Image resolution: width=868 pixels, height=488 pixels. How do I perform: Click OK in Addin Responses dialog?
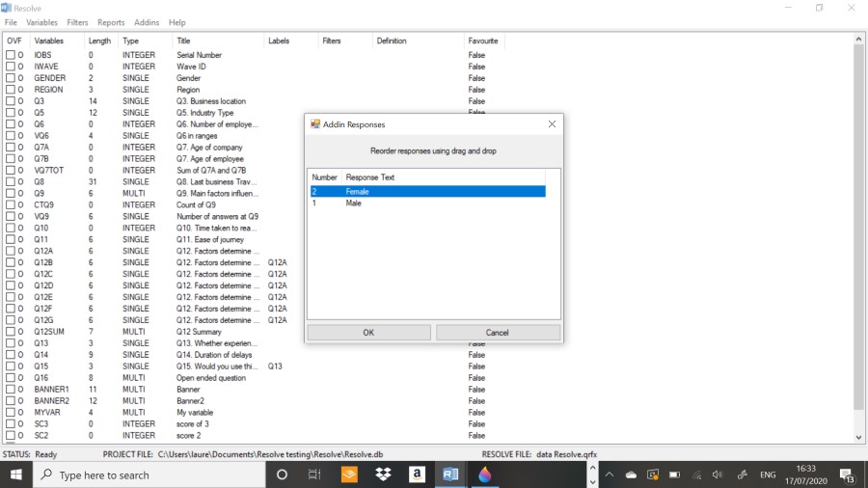(x=368, y=333)
